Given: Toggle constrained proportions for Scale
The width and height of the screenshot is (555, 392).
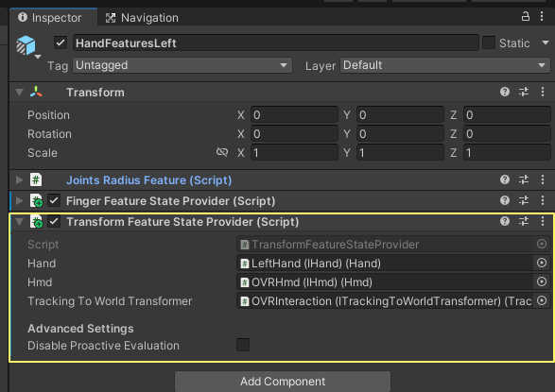Looking at the screenshot, I should click(x=222, y=152).
